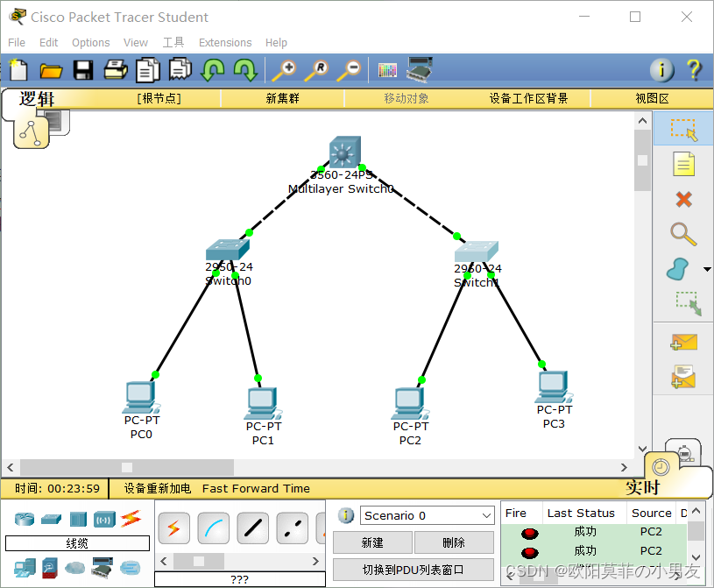
Task: Open the Options menu
Action: click(90, 42)
